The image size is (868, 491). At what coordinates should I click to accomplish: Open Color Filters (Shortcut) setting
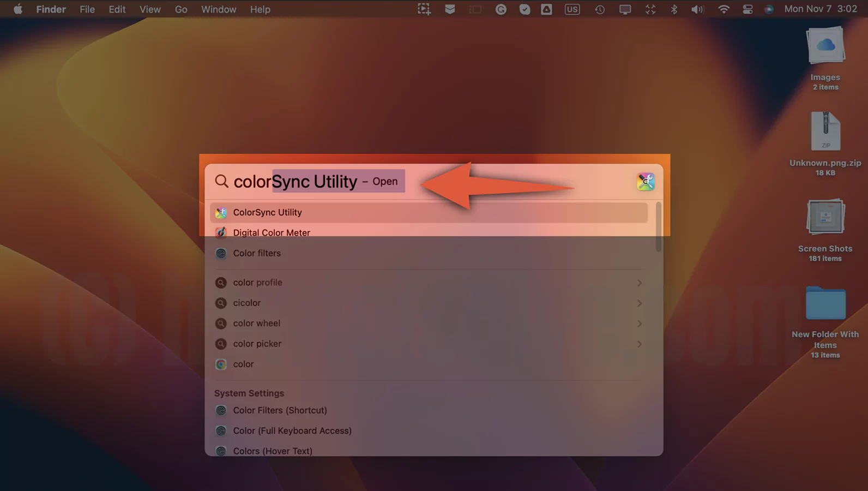coord(429,410)
